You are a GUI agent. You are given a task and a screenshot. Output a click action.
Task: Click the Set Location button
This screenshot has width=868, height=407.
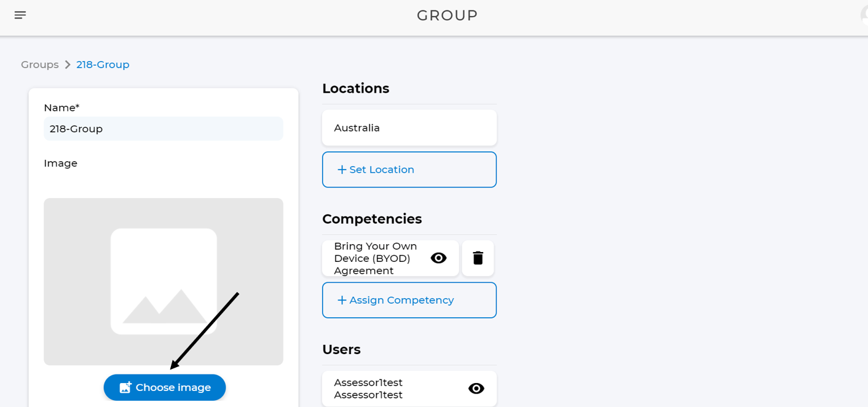pos(409,170)
